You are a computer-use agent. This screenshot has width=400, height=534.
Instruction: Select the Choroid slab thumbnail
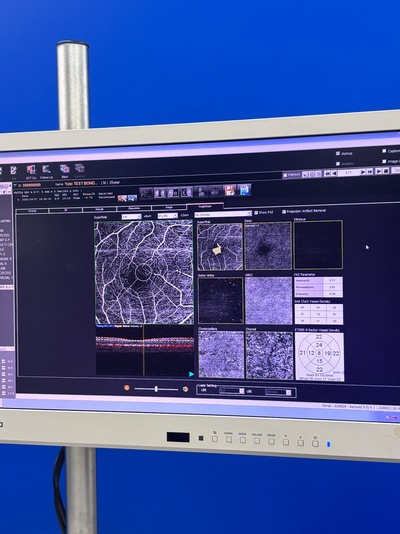[269, 356]
